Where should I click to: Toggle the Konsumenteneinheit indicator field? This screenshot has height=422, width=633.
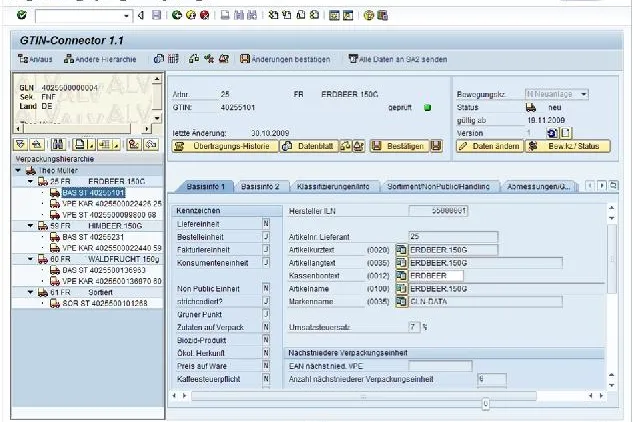(266, 262)
